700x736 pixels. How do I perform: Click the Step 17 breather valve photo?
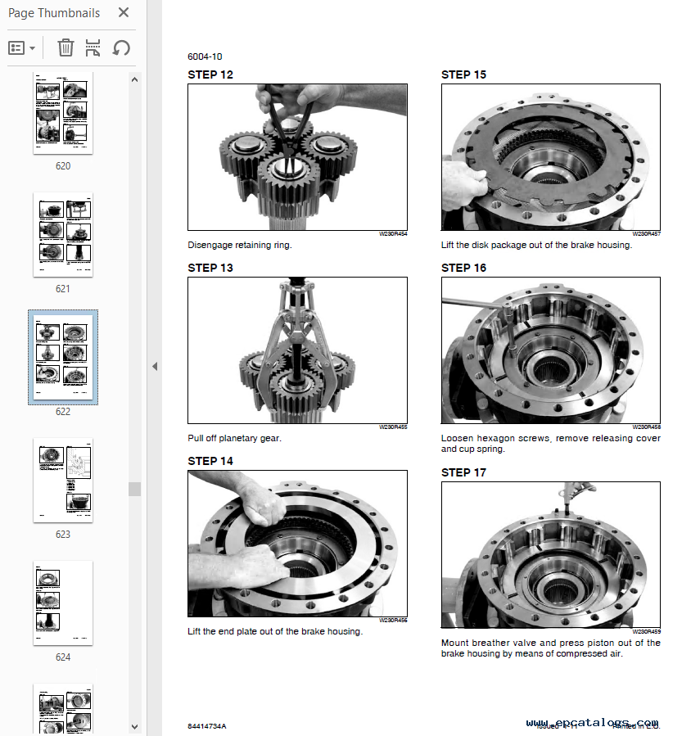(551, 555)
